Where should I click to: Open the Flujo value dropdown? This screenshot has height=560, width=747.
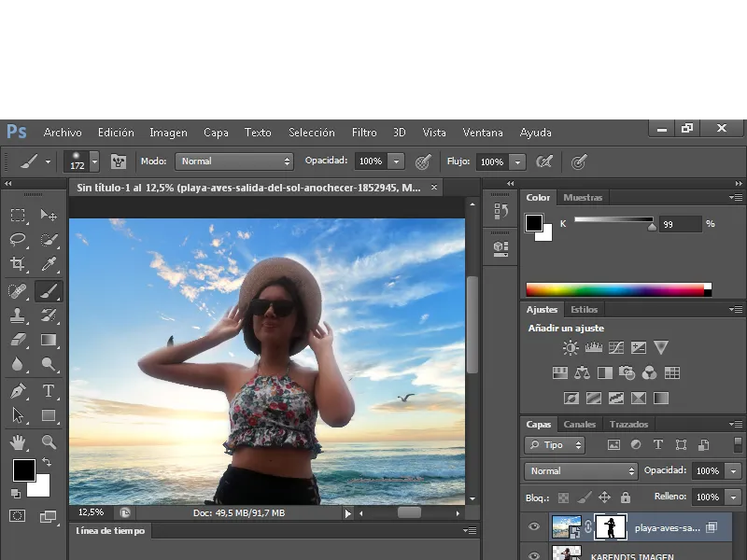(517, 162)
